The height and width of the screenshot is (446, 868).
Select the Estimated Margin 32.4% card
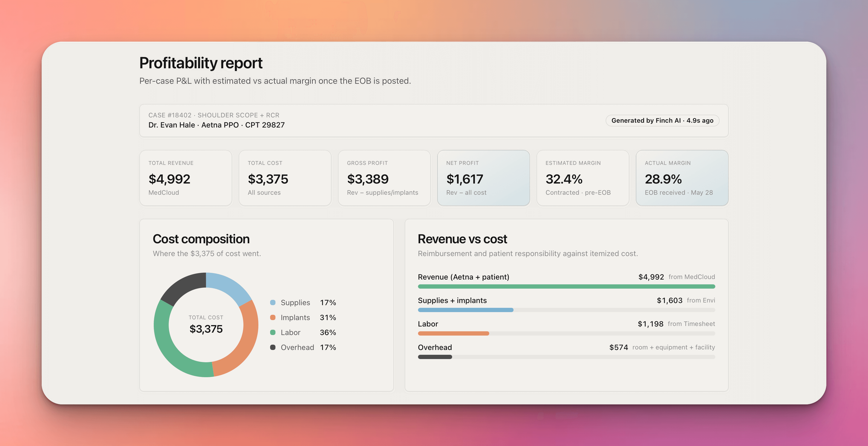(583, 178)
